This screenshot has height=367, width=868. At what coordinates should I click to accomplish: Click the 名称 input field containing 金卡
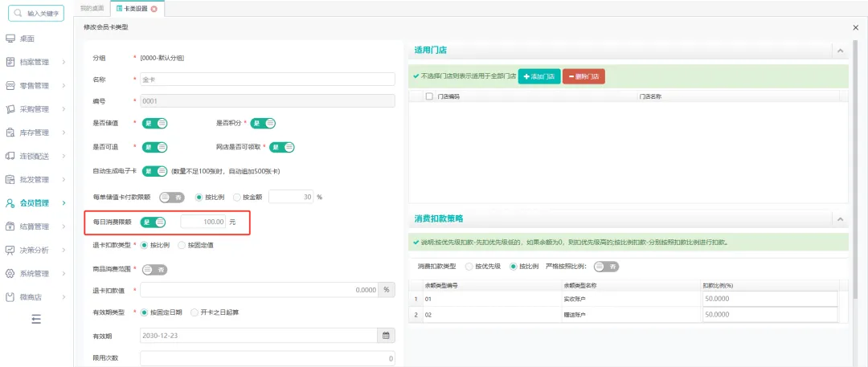coord(268,80)
